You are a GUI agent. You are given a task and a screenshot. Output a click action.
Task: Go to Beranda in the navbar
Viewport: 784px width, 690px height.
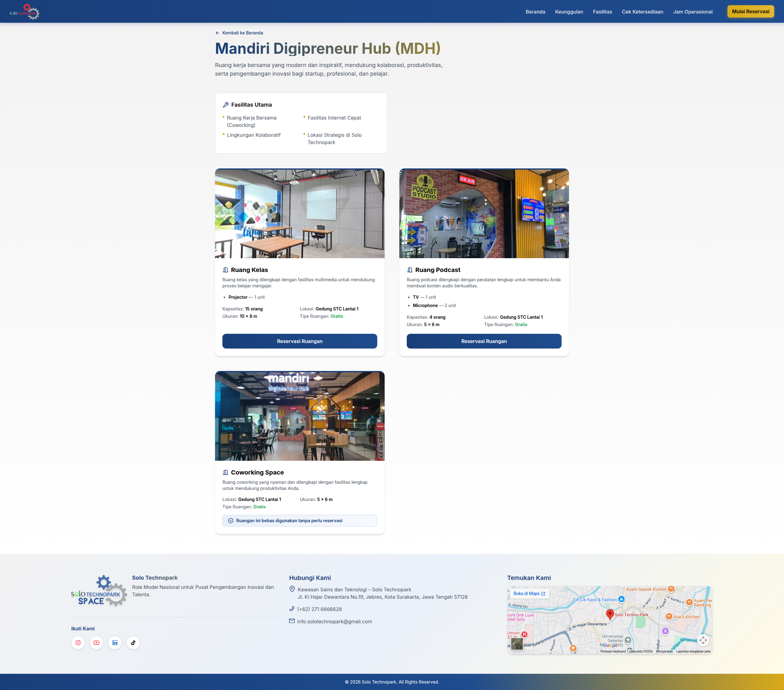coord(535,12)
